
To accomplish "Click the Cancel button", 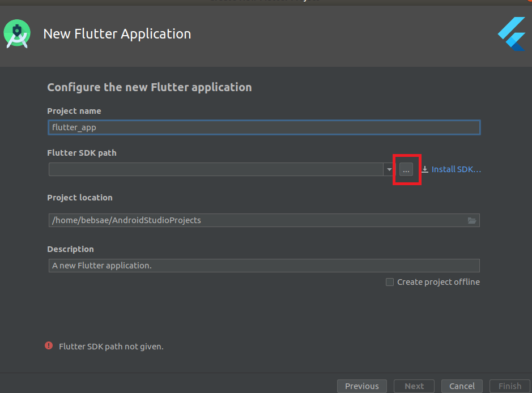I will pyautogui.click(x=462, y=386).
